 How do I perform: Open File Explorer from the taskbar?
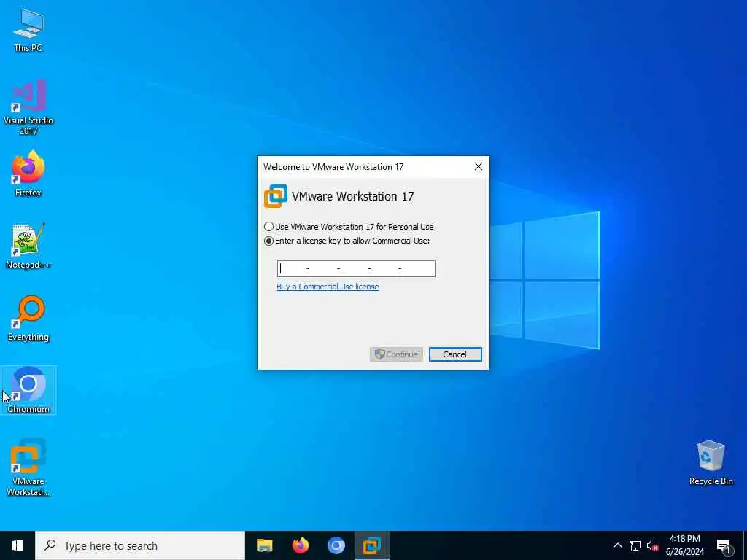point(264,545)
